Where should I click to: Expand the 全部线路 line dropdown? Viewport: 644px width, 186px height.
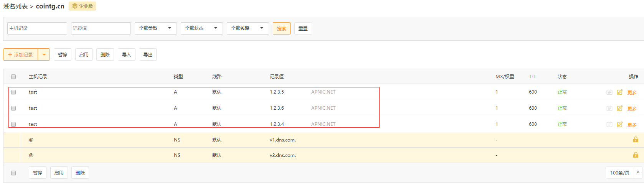(x=248, y=28)
